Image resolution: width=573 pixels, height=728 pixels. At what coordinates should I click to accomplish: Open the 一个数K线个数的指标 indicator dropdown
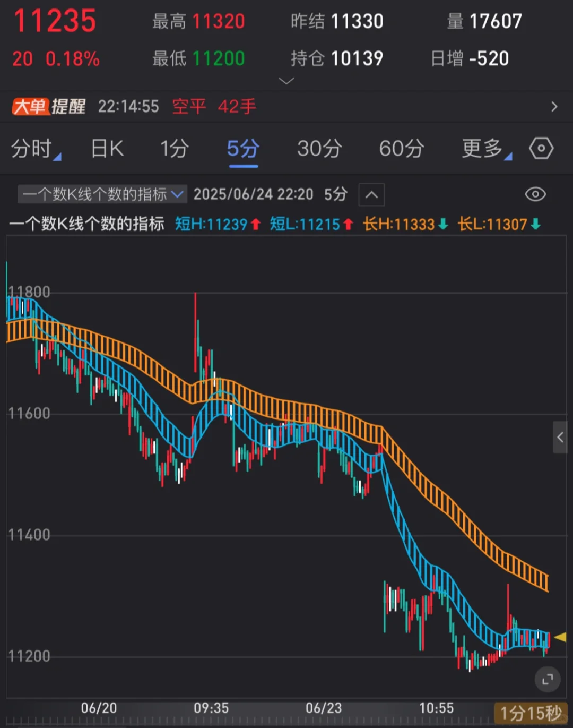pos(102,194)
